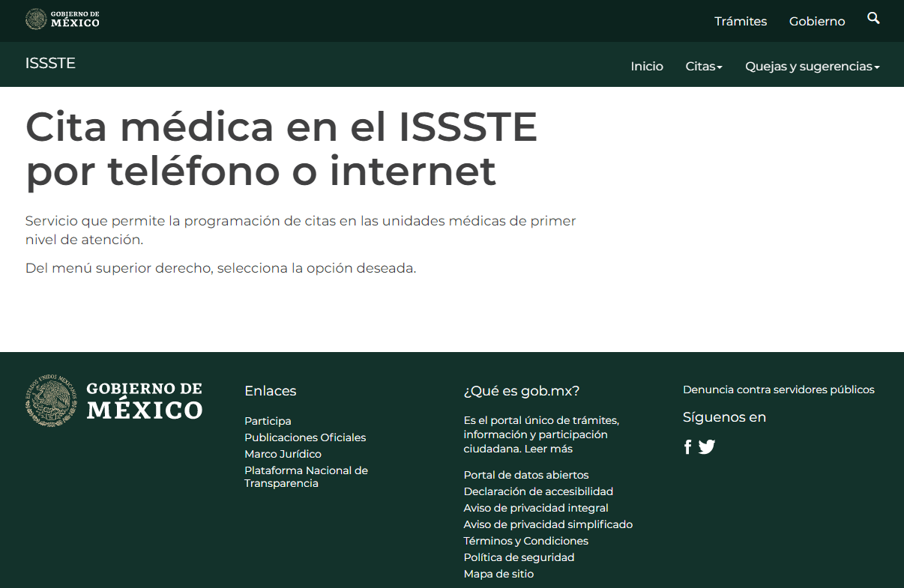Open Publicaciones Oficiales link
This screenshot has height=588, width=904.
(305, 437)
